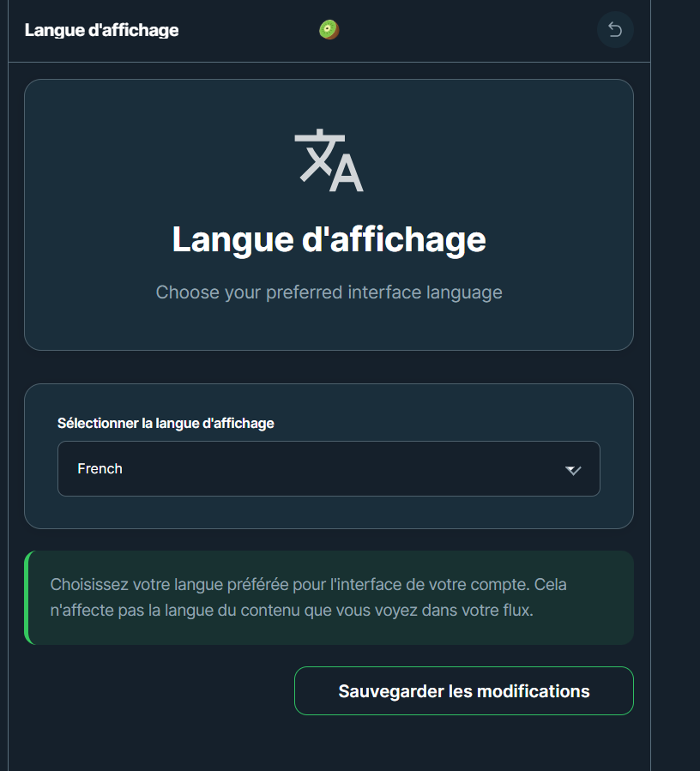Image resolution: width=700 pixels, height=771 pixels.
Task: Click the "Sélectionner la langue d'affichage" label
Action: (166, 423)
